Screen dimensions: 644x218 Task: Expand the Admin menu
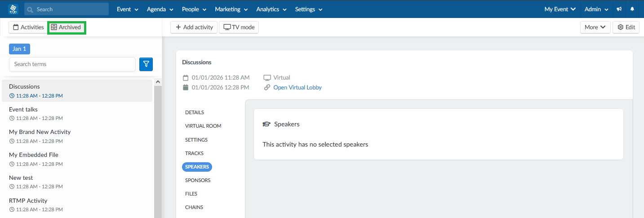click(596, 9)
